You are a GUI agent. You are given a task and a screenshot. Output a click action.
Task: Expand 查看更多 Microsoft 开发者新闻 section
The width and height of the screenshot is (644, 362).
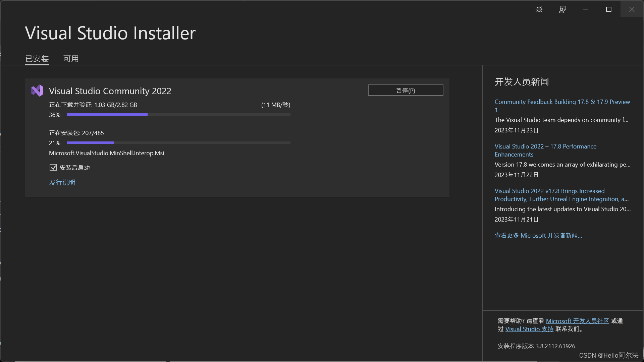[x=538, y=235]
